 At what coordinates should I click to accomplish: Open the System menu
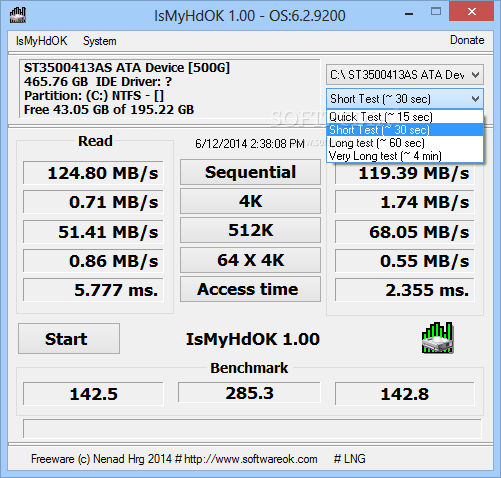[x=100, y=41]
